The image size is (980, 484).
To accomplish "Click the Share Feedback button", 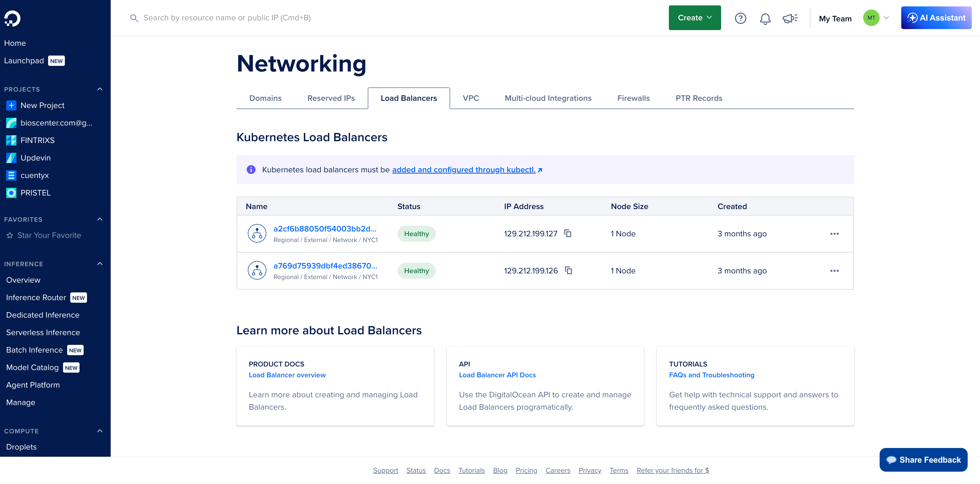I will click(x=923, y=460).
